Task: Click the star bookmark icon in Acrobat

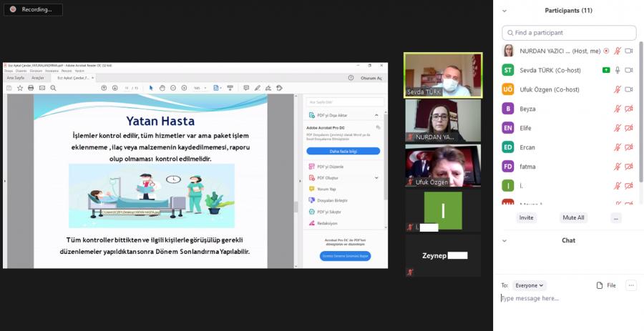Action: point(19,88)
